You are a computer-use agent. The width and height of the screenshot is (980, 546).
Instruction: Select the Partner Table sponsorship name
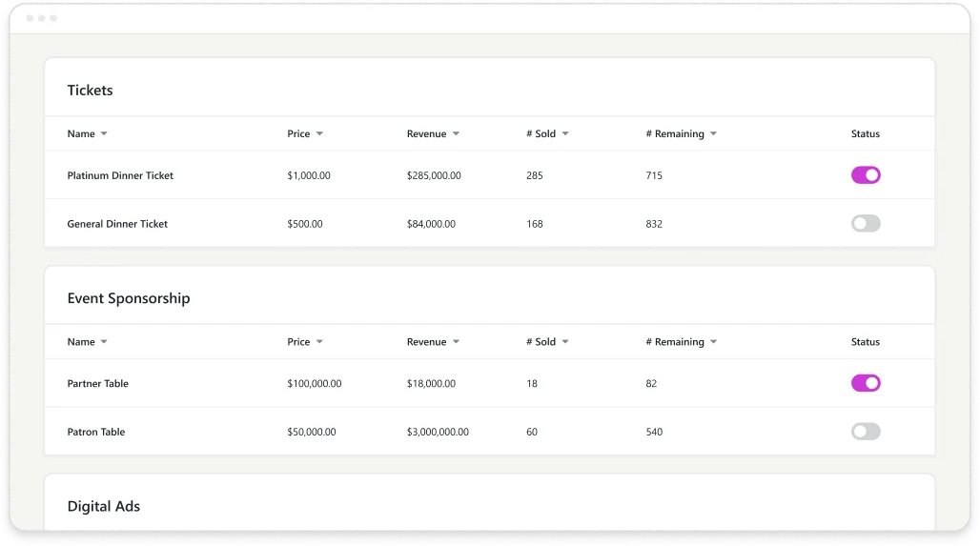coord(97,383)
